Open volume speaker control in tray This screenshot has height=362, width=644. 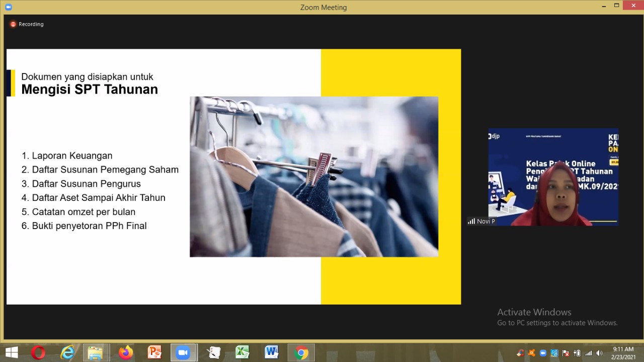point(599,353)
